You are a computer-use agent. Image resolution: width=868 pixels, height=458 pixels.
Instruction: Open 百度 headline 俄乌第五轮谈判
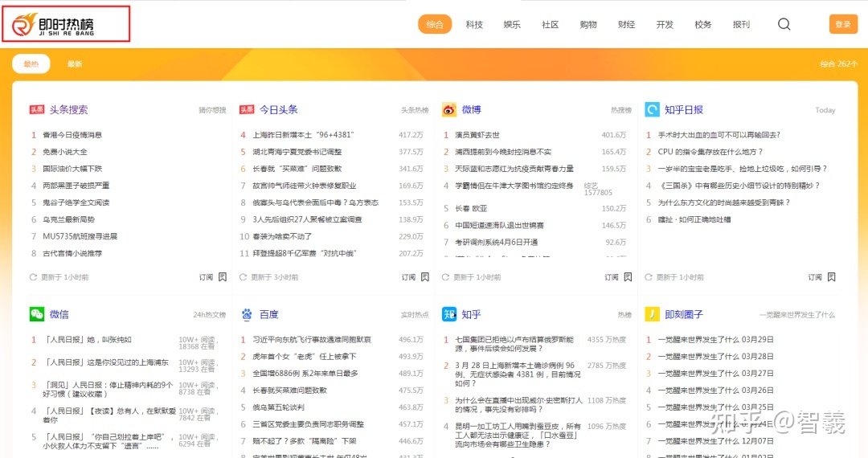[x=278, y=407]
